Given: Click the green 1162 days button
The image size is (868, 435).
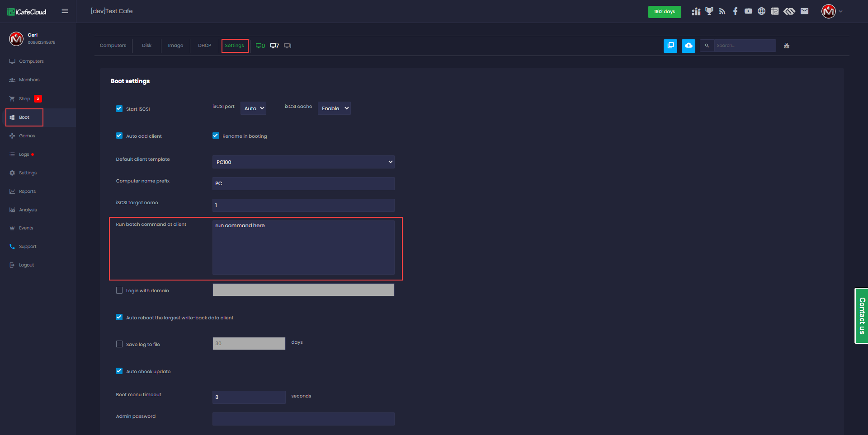Looking at the screenshot, I should (x=664, y=12).
